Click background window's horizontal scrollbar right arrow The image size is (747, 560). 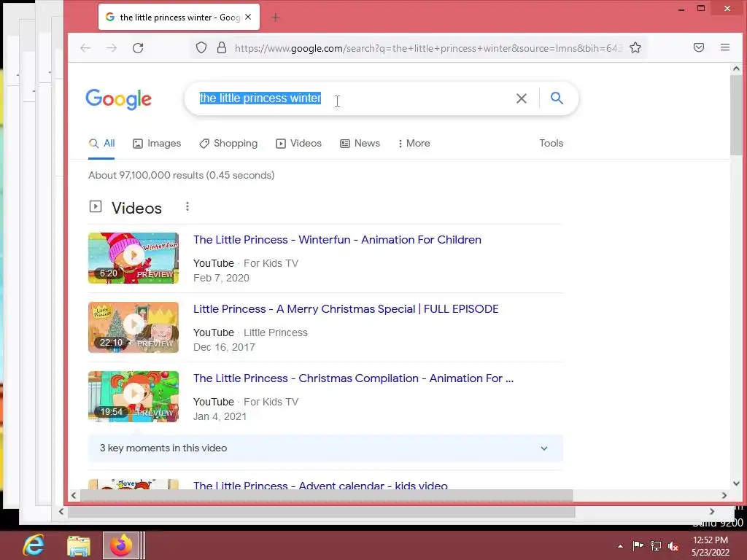[x=712, y=511]
